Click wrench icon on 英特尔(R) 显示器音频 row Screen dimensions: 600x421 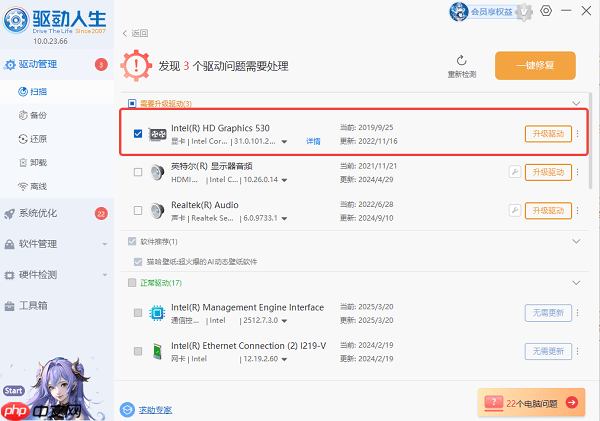[515, 172]
